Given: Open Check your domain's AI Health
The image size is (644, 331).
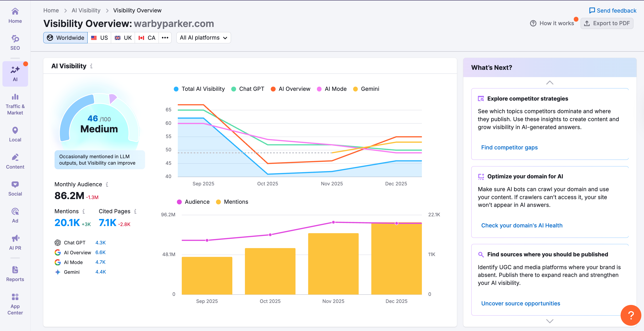Looking at the screenshot, I should tap(521, 225).
